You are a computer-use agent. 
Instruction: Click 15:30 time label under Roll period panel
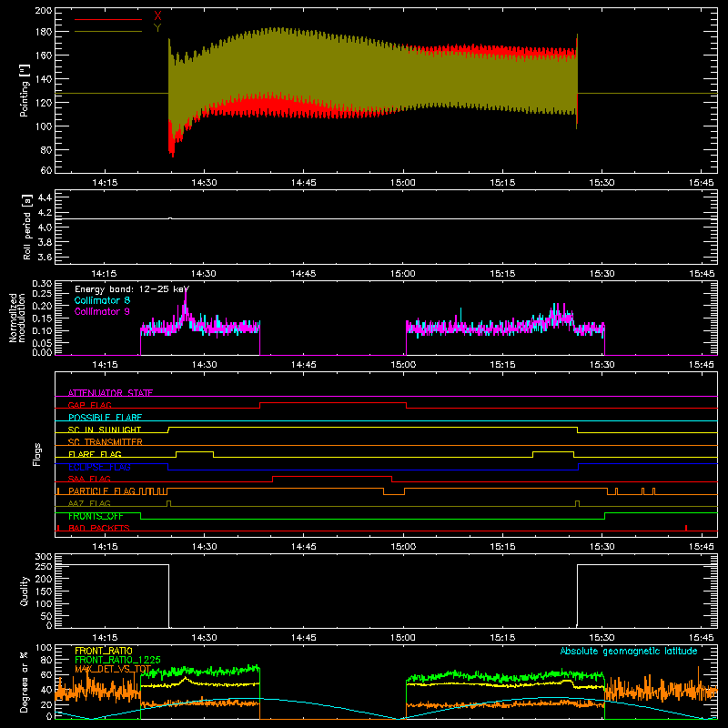602,274
